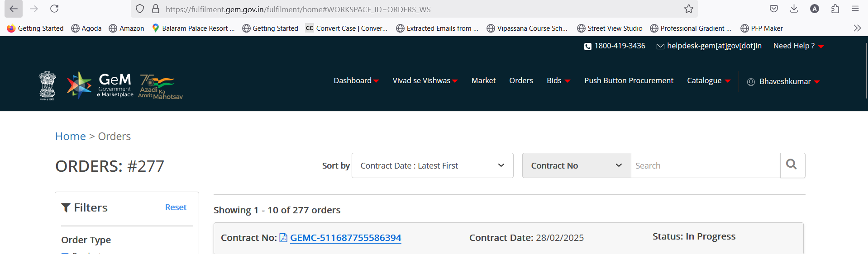Reload the page with refresh icon

[54, 9]
